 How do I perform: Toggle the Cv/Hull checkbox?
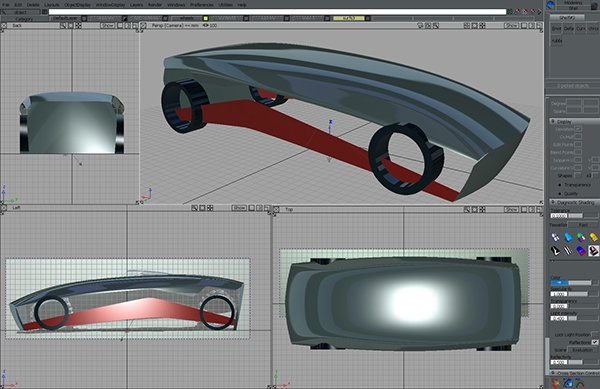pos(578,137)
